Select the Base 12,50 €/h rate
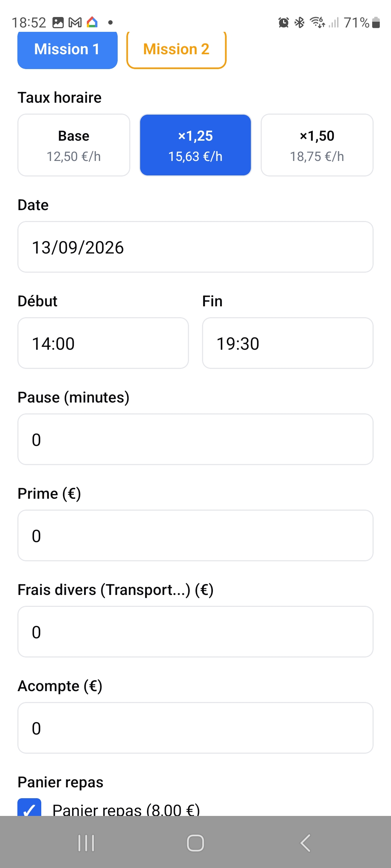391x868 pixels. (x=74, y=145)
